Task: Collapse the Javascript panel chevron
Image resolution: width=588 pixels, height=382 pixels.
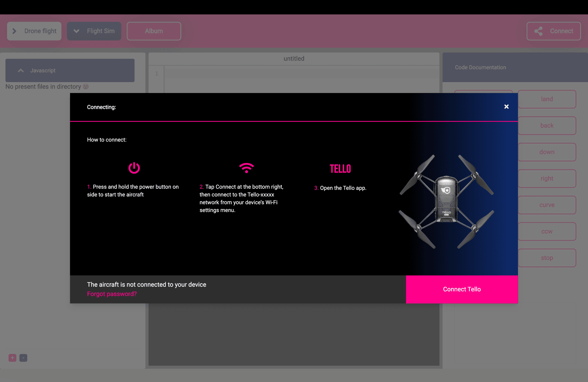Action: (21, 70)
